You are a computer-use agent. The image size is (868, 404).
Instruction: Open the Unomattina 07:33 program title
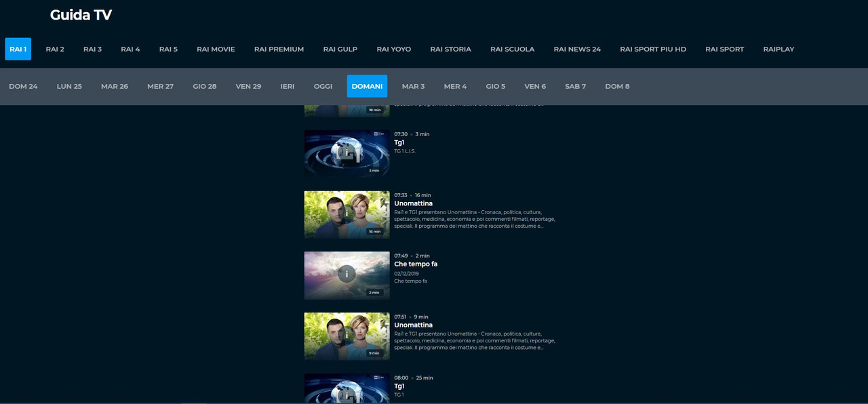click(x=413, y=203)
